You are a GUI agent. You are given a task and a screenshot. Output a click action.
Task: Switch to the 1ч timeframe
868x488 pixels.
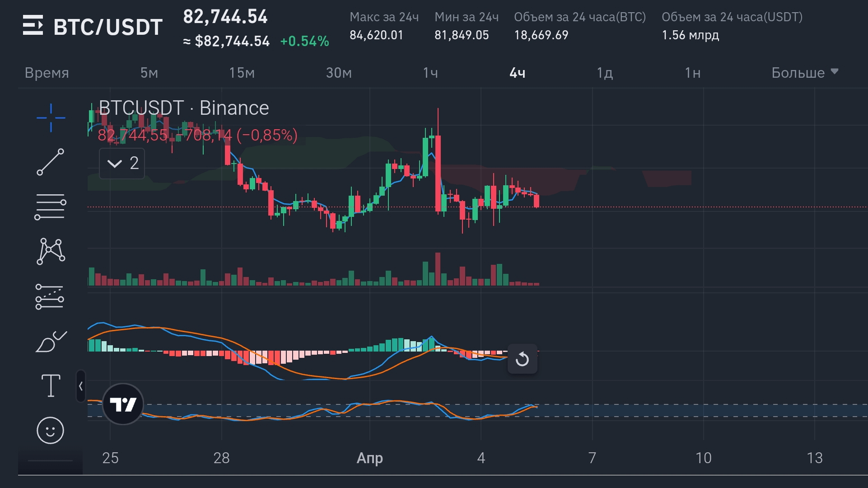430,73
